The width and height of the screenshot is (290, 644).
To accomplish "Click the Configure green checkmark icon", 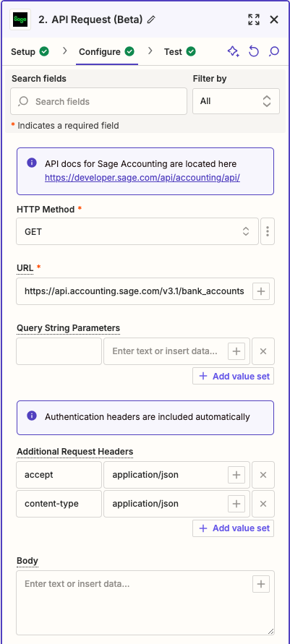I will coord(129,52).
